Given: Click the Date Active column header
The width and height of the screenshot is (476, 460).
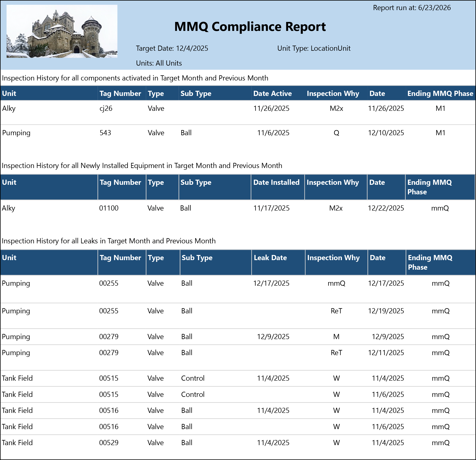Looking at the screenshot, I should (x=273, y=93).
